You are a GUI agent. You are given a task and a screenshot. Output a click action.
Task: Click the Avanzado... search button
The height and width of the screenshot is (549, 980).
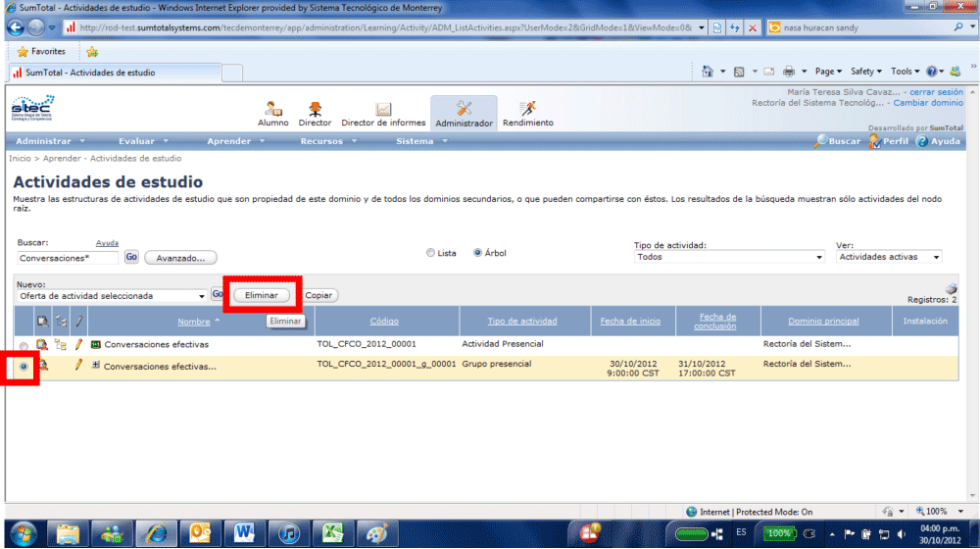click(x=180, y=258)
